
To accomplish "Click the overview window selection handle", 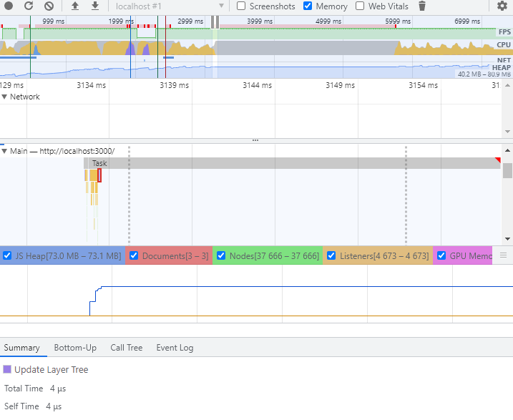I will pos(215,22).
